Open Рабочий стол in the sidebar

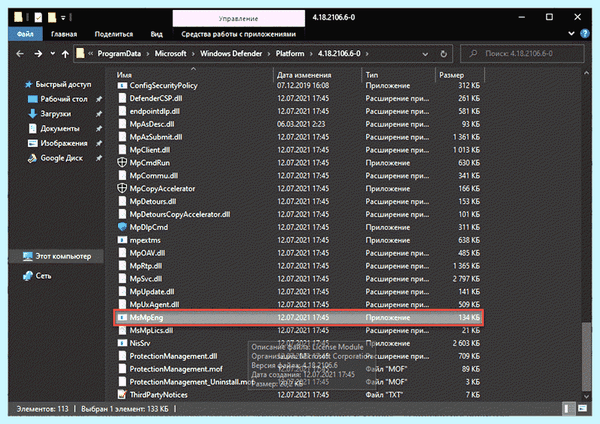click(x=64, y=99)
